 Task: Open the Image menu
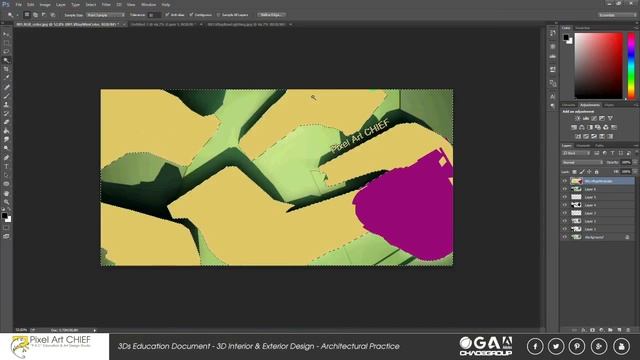point(45,4)
